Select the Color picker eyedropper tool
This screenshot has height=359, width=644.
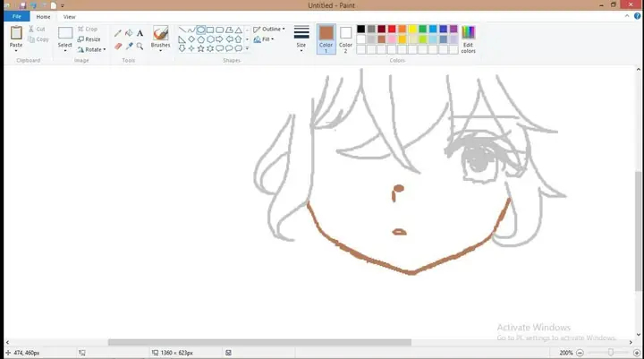[x=129, y=46]
